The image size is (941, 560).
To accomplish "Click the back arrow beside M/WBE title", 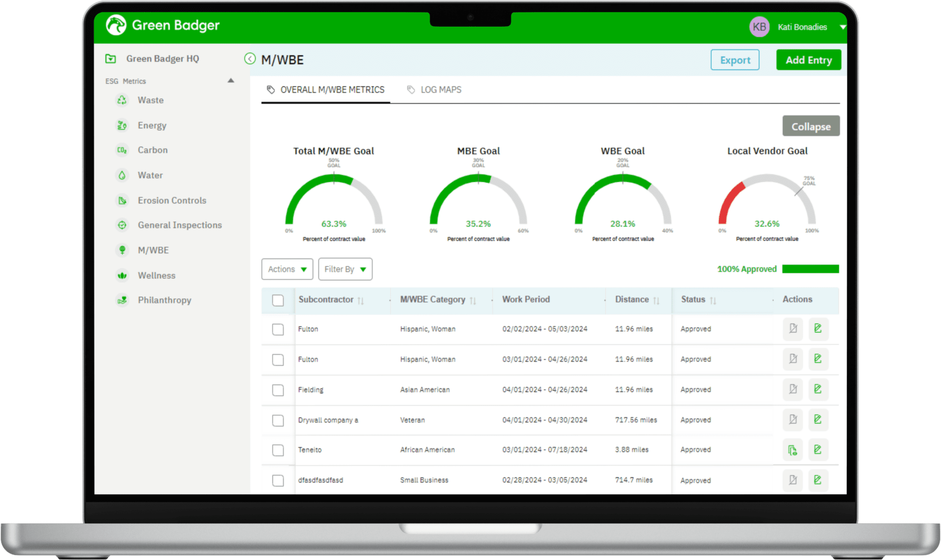I will (x=250, y=59).
